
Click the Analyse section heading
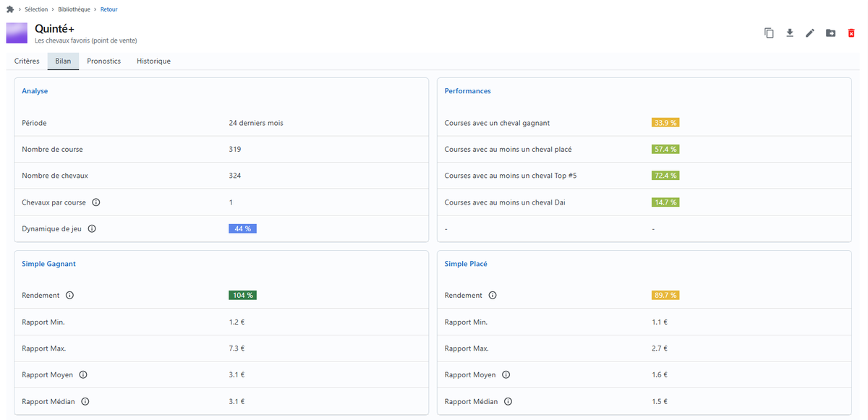[x=35, y=91]
